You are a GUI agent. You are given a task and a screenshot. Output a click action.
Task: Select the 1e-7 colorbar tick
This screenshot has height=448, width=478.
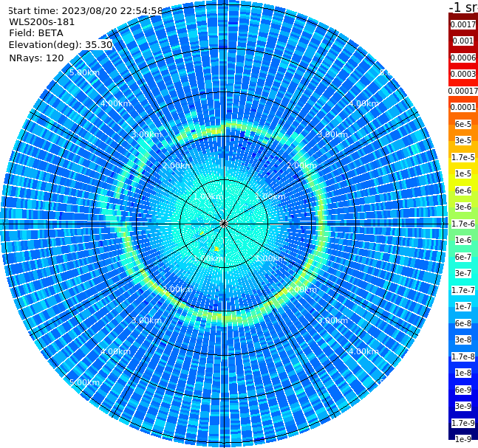(x=463, y=307)
